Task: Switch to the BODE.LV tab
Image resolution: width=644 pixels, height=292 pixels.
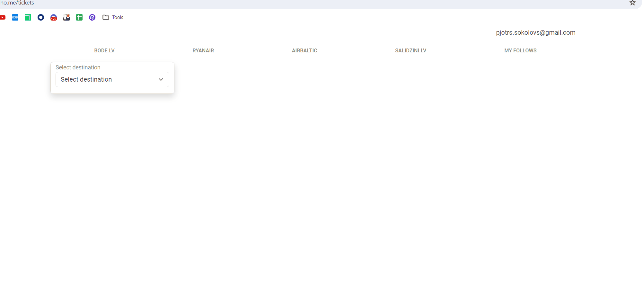Action: (x=104, y=50)
